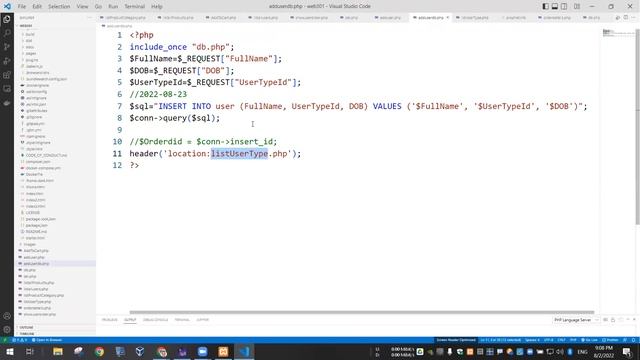Open Zoom from the taskbar
Viewport: 640px width, 360px height.
click(202, 351)
